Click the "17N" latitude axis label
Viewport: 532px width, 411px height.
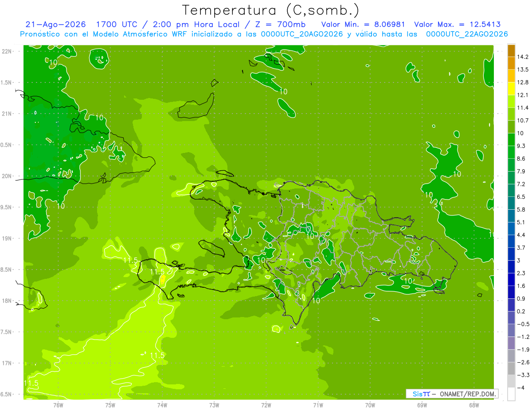tap(6, 363)
